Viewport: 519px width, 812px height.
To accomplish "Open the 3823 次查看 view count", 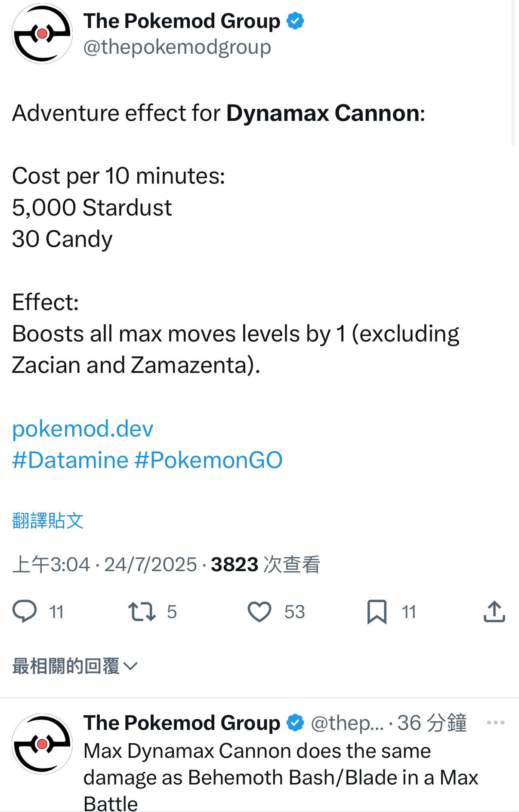I will pyautogui.click(x=266, y=564).
